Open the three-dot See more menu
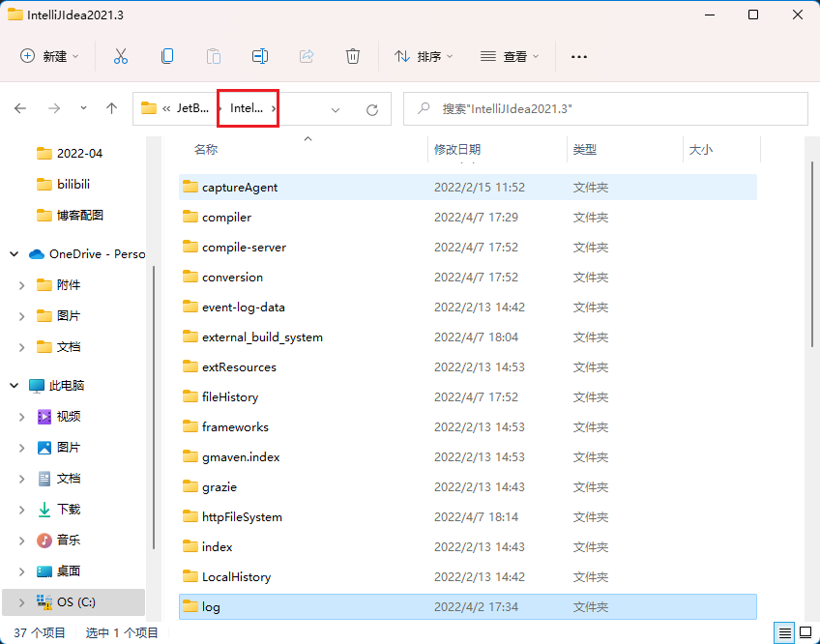820x644 pixels. 579,56
